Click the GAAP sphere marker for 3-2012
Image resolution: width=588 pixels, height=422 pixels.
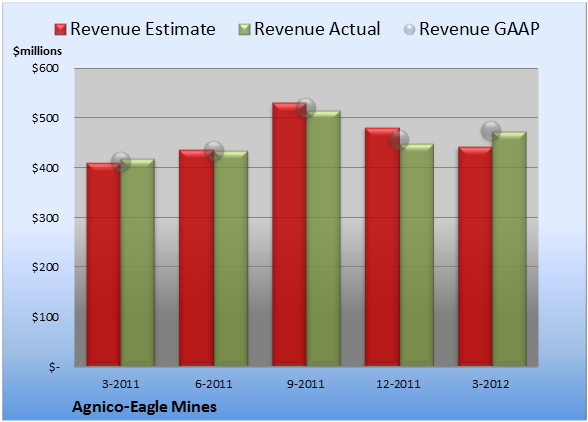tap(491, 131)
